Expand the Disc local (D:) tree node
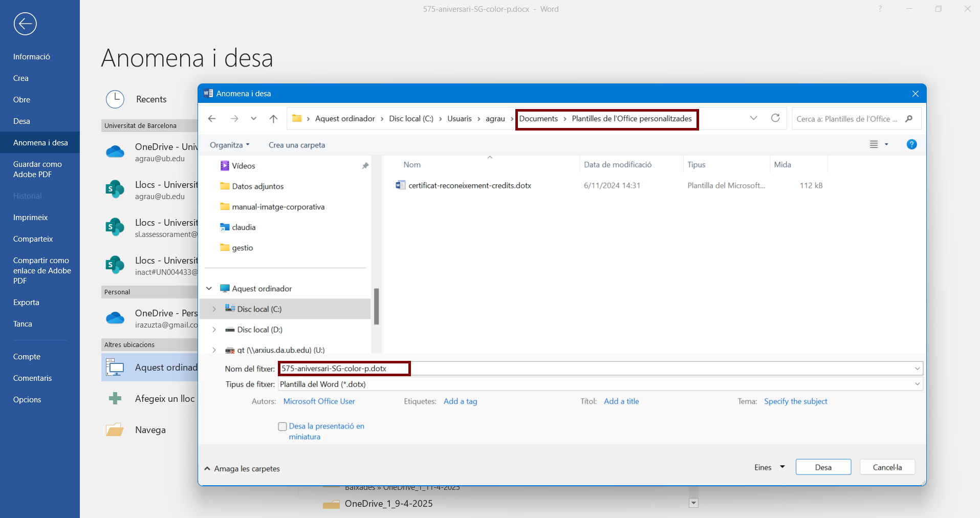The image size is (980, 518). (214, 330)
